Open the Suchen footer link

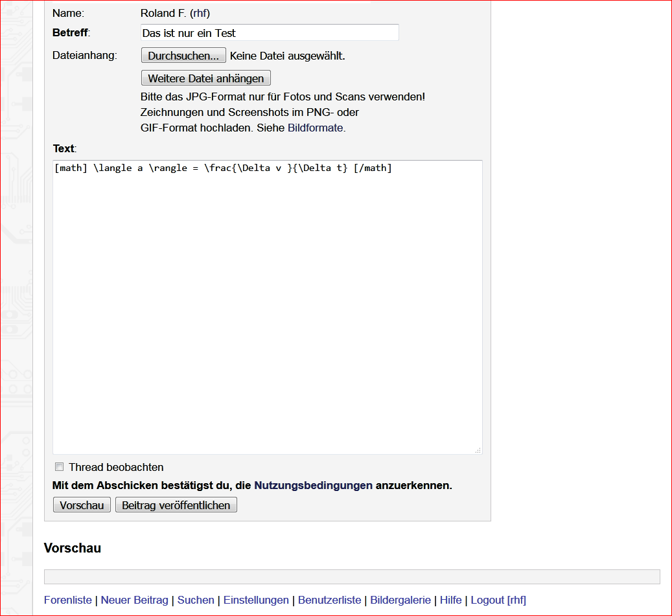click(196, 600)
